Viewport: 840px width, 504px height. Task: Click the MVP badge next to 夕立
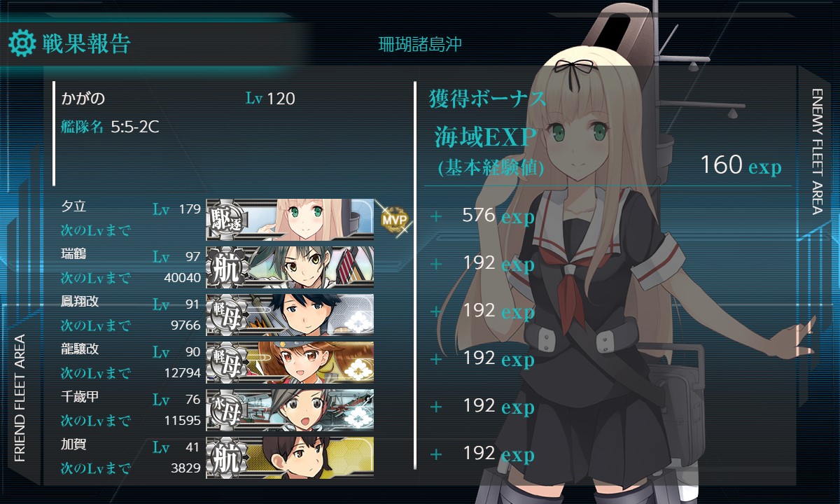pos(393,219)
